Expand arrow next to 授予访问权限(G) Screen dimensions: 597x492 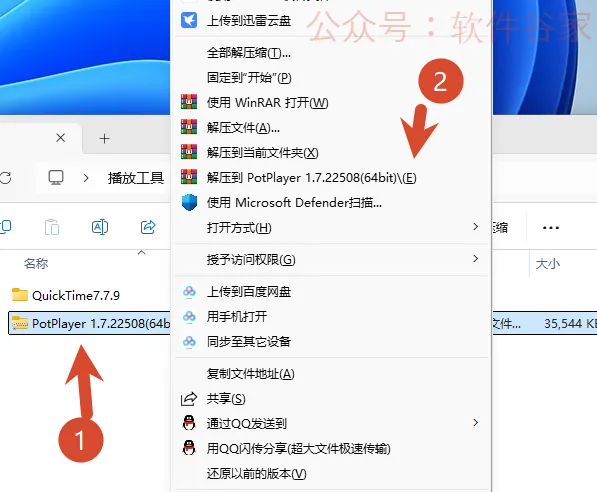[x=476, y=259]
